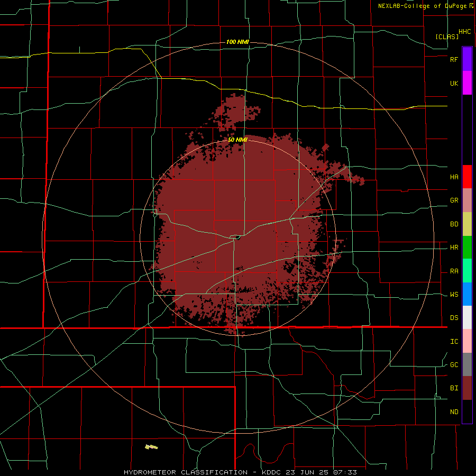Image resolution: width=476 pixels, height=476 pixels.
Task: Click the IC light pink legend swatch
Action: (x=467, y=341)
